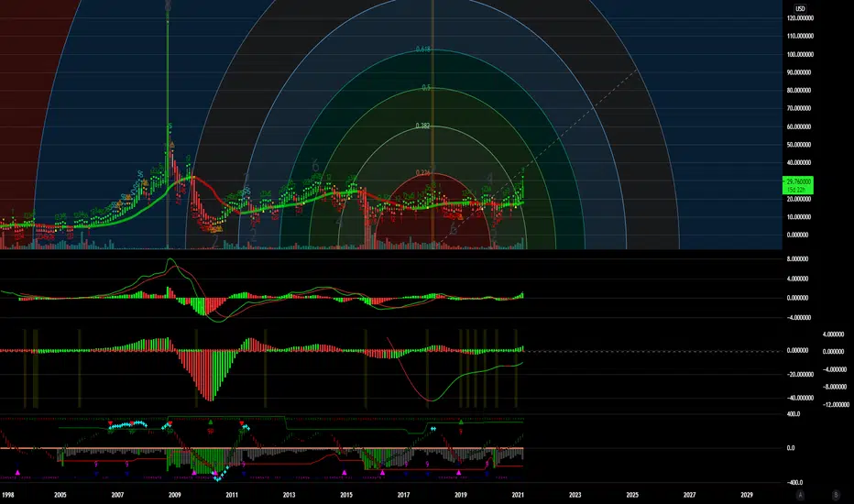Click the 15d 22h countdown label

(x=798, y=190)
